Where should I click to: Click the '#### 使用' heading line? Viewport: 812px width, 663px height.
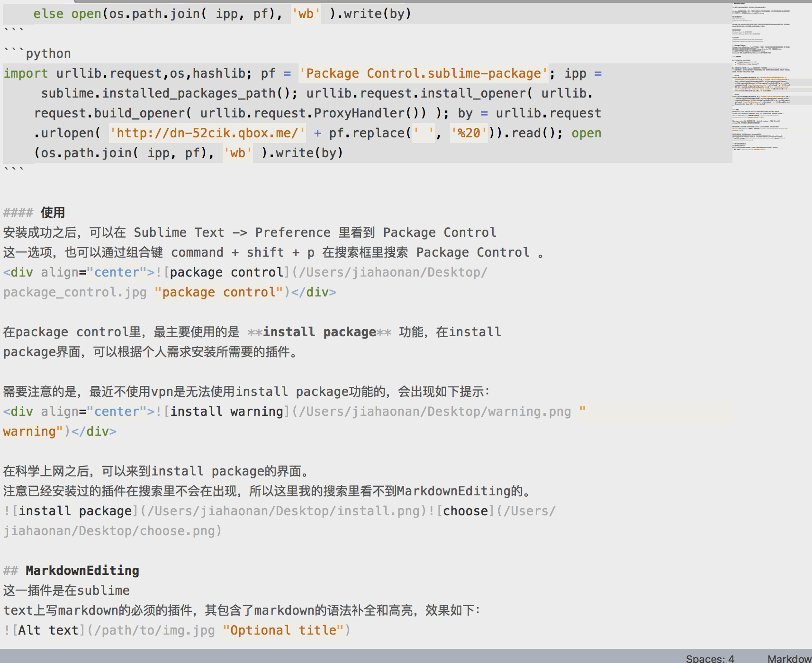pyautogui.click(x=34, y=212)
